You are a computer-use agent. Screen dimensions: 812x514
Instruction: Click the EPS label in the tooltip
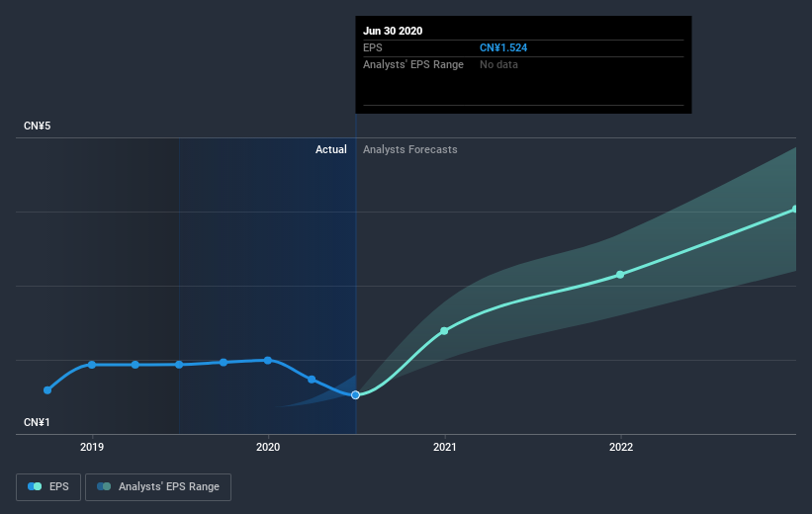(372, 47)
